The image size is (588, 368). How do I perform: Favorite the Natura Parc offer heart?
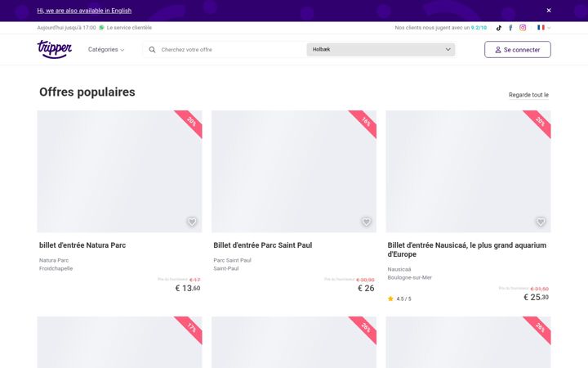192,222
